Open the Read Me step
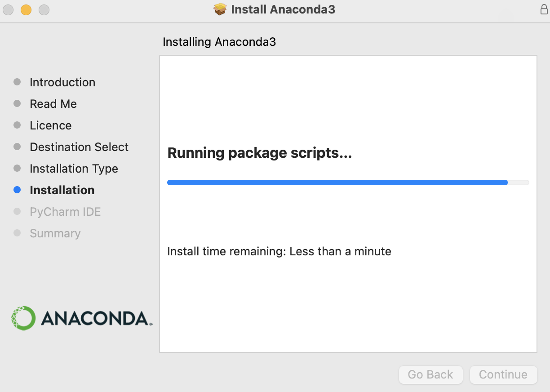Image resolution: width=550 pixels, height=392 pixels. (53, 104)
